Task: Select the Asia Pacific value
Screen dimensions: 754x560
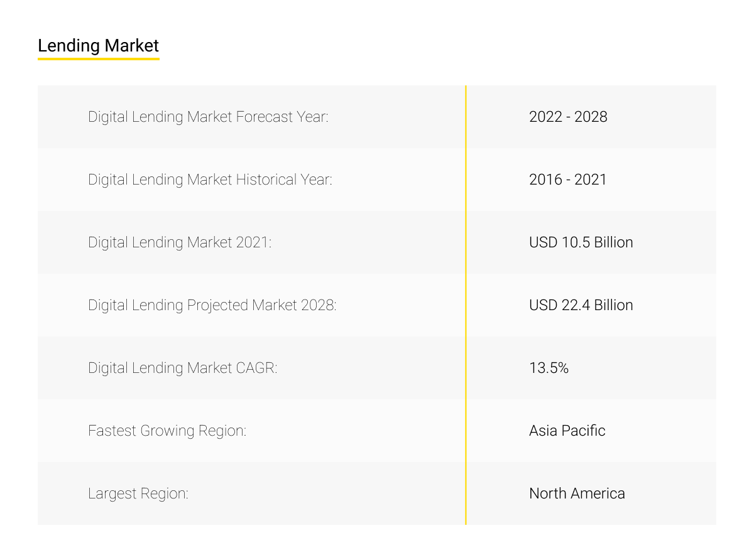Action: (x=567, y=431)
